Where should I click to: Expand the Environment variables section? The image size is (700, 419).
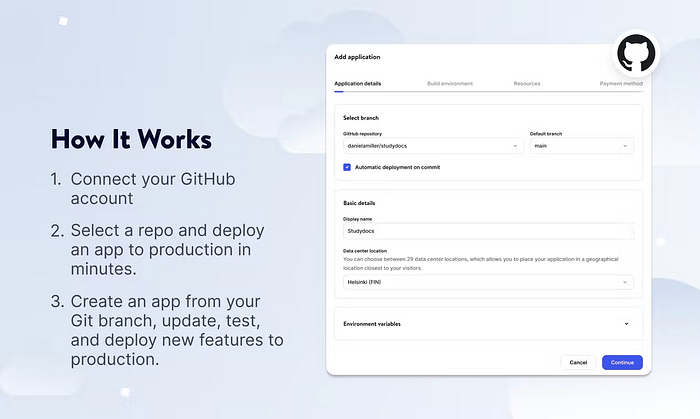488,324
